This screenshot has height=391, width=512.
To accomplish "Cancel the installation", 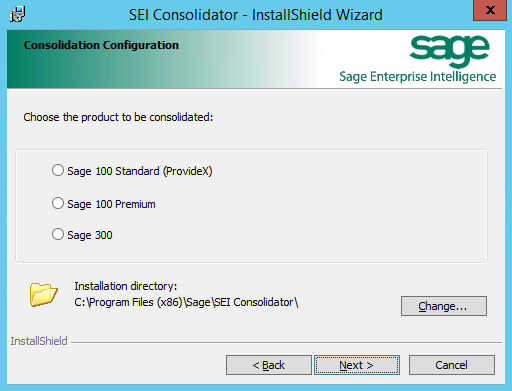I will [x=452, y=365].
